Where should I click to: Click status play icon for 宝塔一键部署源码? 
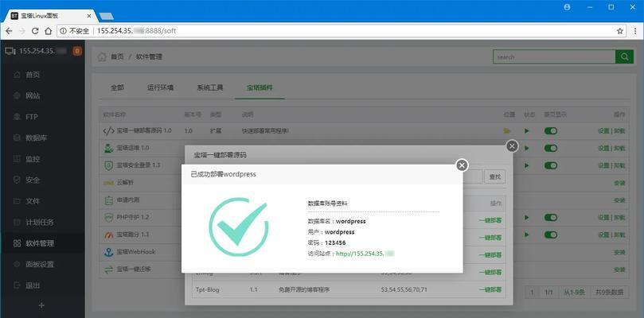(526, 131)
